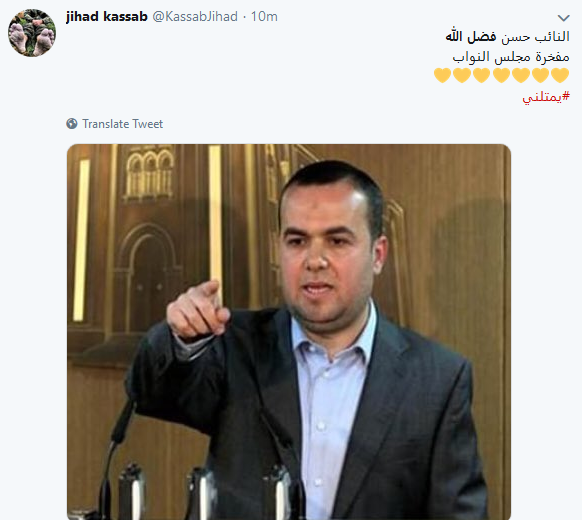Click the display name jihad kassab

coord(107,17)
